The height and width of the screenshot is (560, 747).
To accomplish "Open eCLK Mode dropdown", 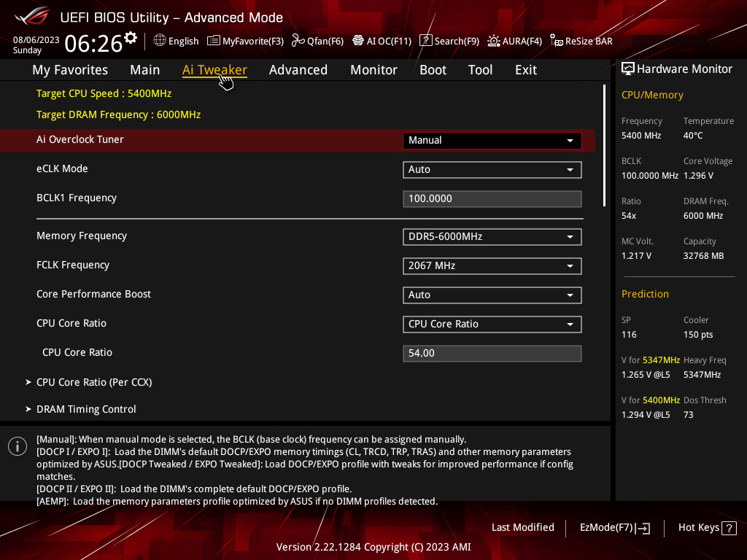I will coord(492,169).
